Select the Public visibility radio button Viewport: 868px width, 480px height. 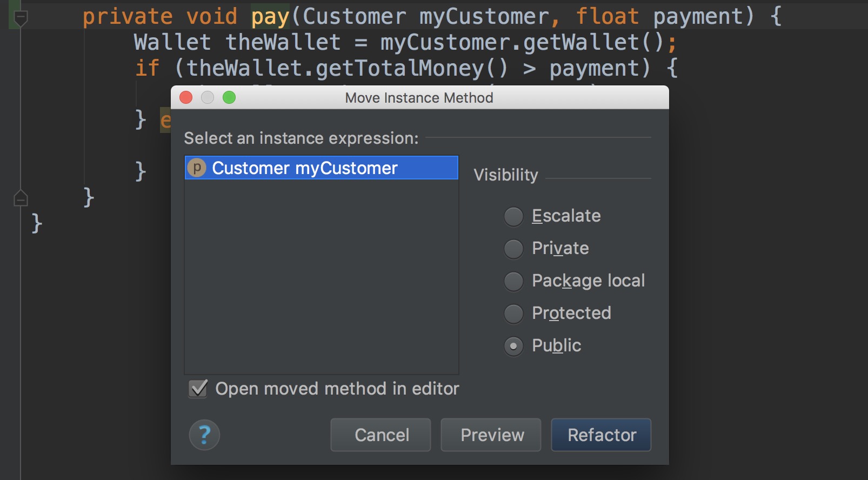[x=513, y=346]
